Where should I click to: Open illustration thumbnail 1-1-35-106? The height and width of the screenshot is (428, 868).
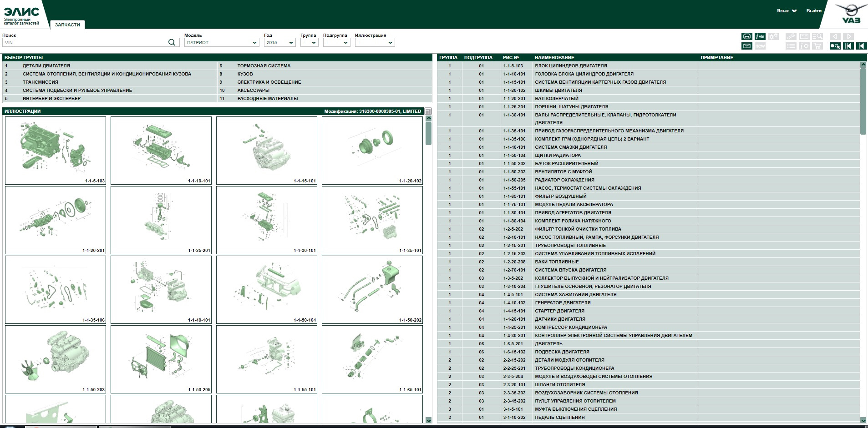[56, 290]
